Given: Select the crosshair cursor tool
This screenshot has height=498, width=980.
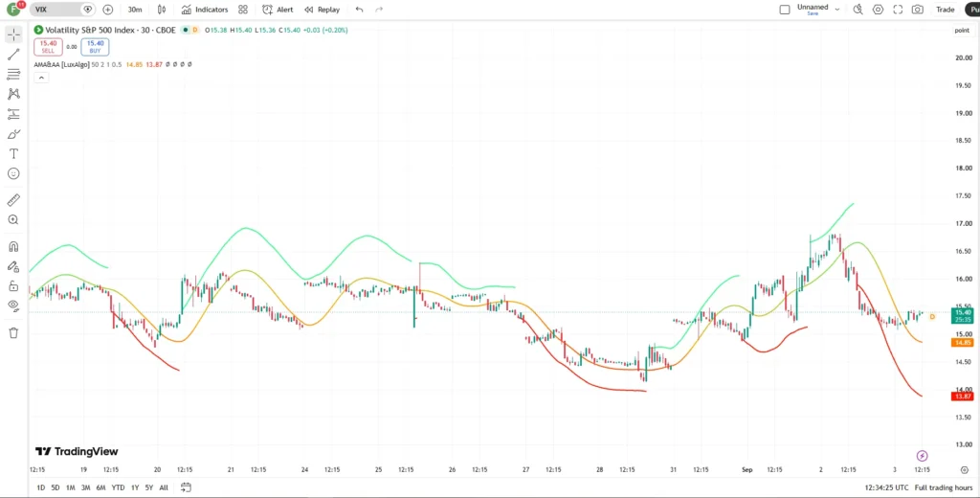Looking at the screenshot, I should [13, 34].
